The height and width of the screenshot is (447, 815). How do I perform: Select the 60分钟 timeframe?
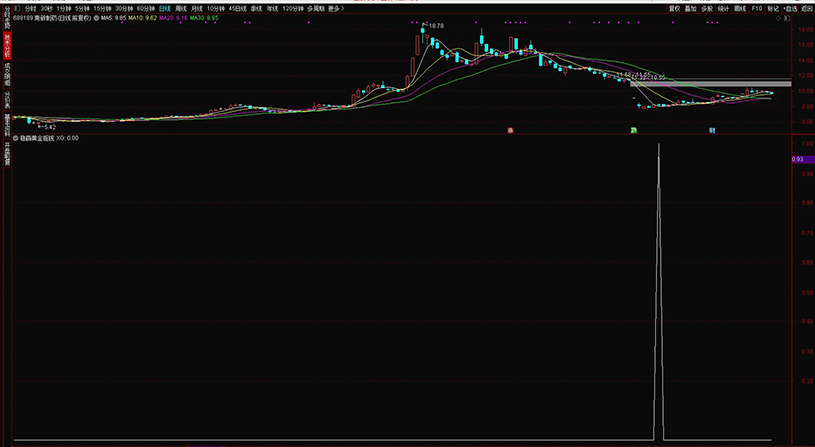point(146,8)
